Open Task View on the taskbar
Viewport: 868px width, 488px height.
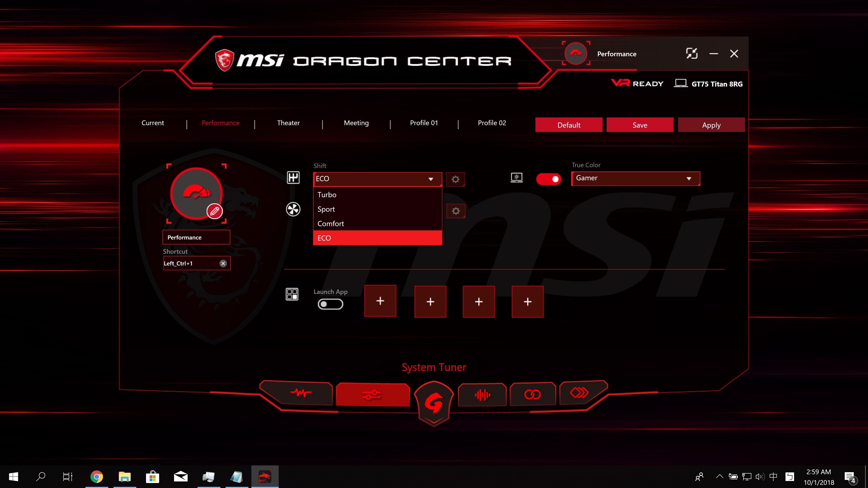click(x=68, y=476)
